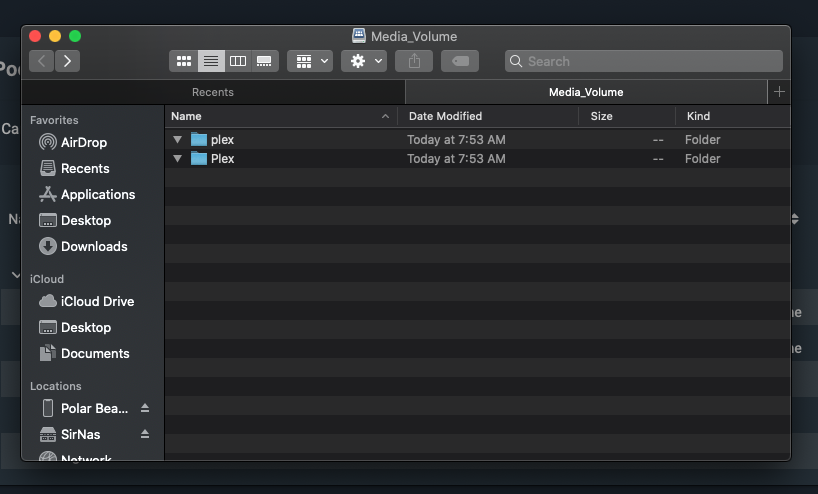Collapse the capitalized Plex folder
818x494 pixels.
[178, 159]
